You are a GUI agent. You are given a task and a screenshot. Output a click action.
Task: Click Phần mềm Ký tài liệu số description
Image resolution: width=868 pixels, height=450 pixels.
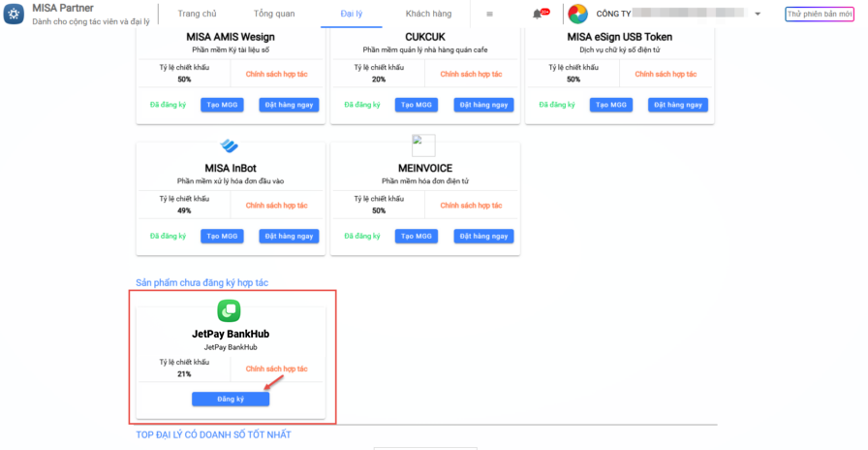[x=231, y=49]
